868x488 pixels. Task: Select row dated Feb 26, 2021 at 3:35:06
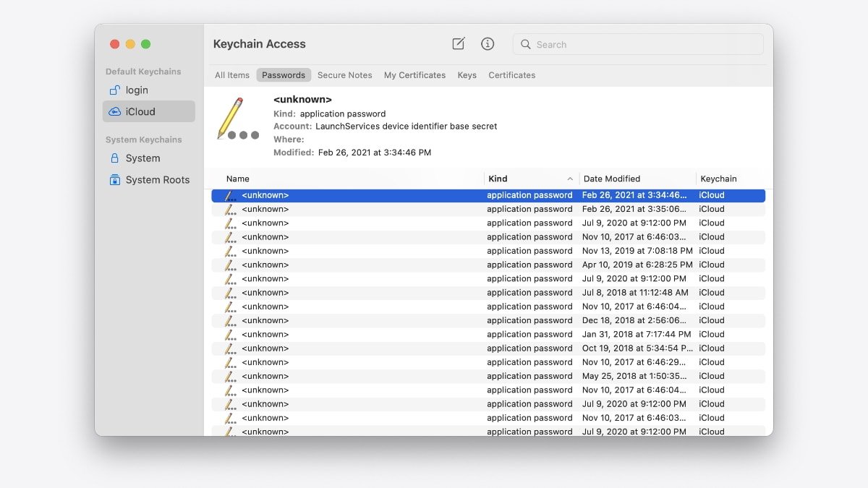(488, 209)
